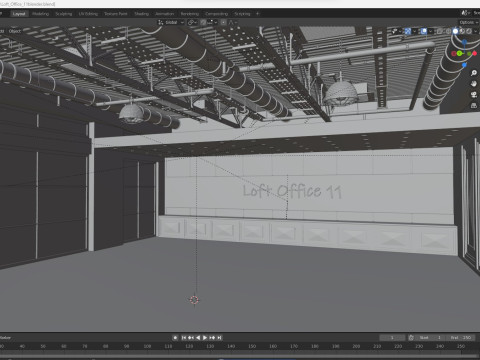Click the pan view hand icon
The height and width of the screenshot is (360, 480).
(x=473, y=84)
